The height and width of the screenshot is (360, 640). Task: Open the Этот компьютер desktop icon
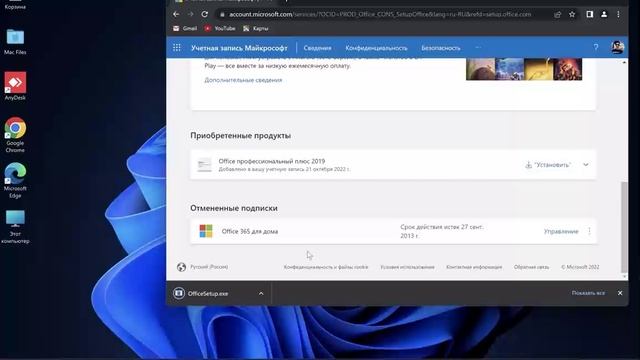15,227
